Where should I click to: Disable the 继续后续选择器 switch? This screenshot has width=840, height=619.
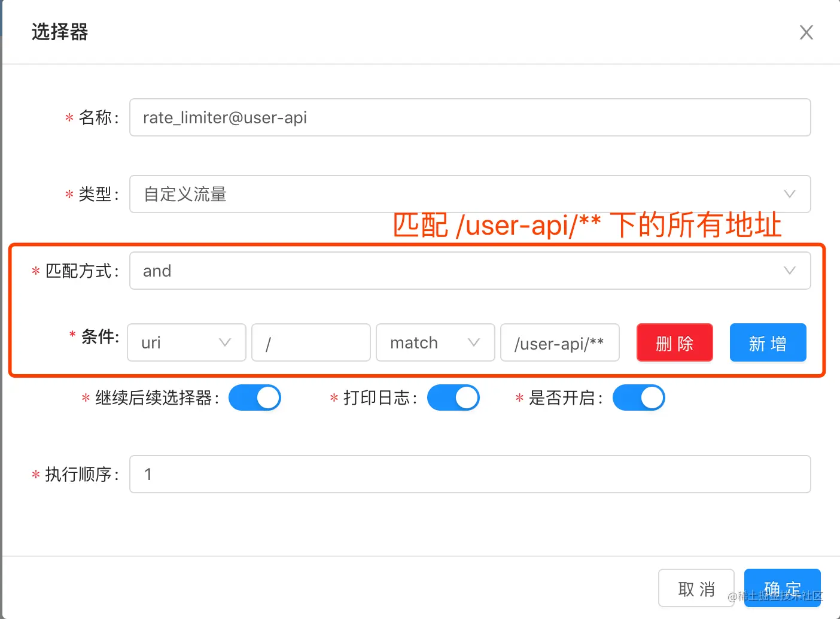[255, 397]
